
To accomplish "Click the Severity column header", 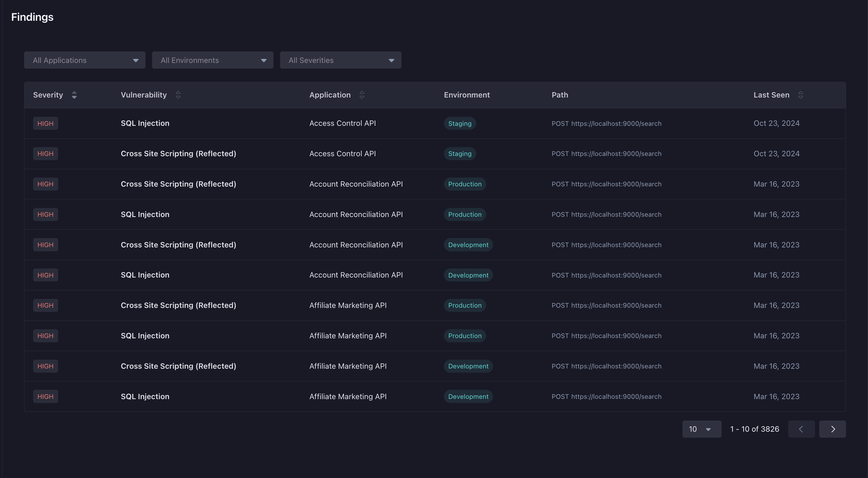I will point(48,95).
